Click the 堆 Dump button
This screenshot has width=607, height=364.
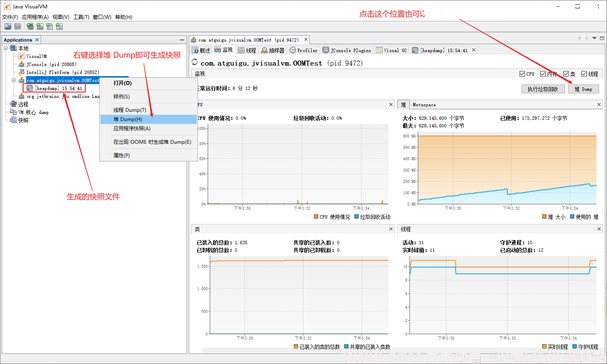583,89
